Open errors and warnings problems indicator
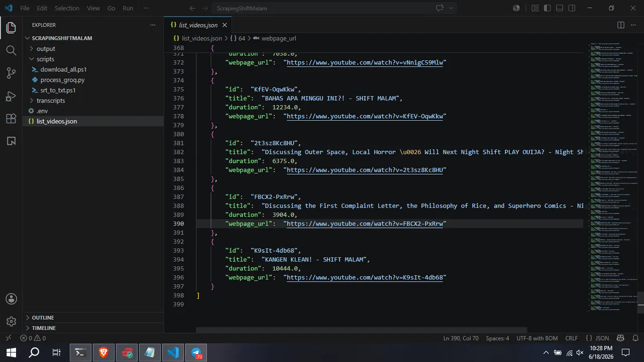 click(33, 338)
